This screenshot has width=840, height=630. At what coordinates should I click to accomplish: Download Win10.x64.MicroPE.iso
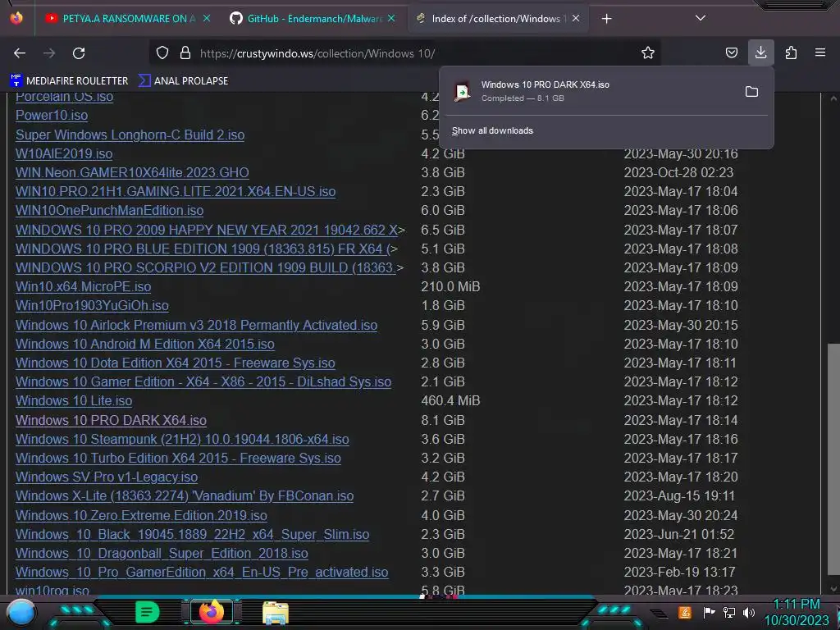(83, 286)
